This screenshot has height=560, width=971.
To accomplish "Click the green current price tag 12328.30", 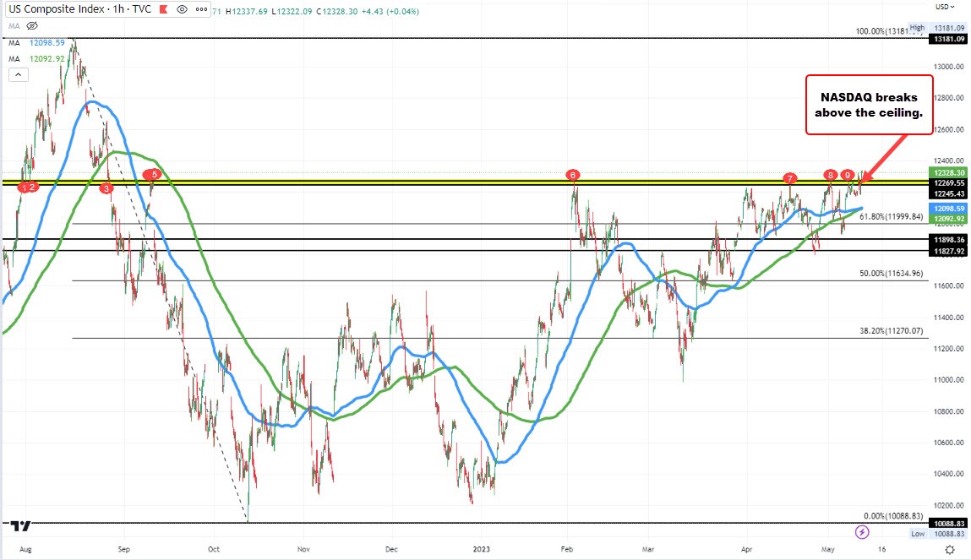I will 949,172.
